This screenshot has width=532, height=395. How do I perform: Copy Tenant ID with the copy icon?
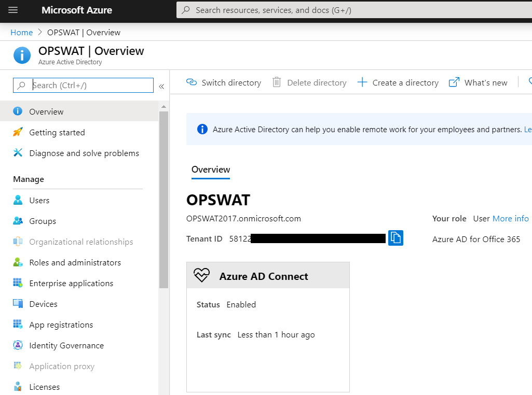pos(395,238)
